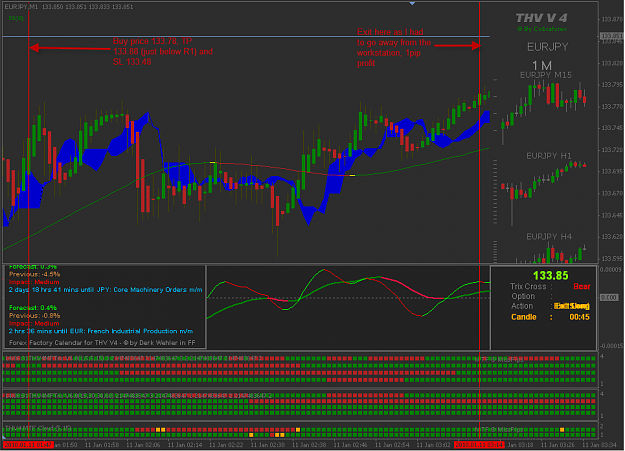This screenshot has height=451, width=625.
Task: Click the 00:45 candle timer value
Action: click(x=580, y=317)
